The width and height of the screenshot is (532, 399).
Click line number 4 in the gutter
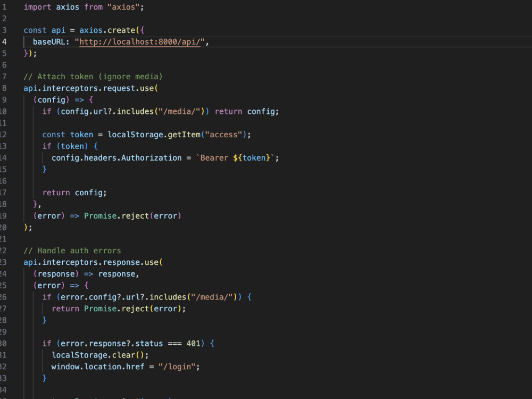tap(4, 41)
